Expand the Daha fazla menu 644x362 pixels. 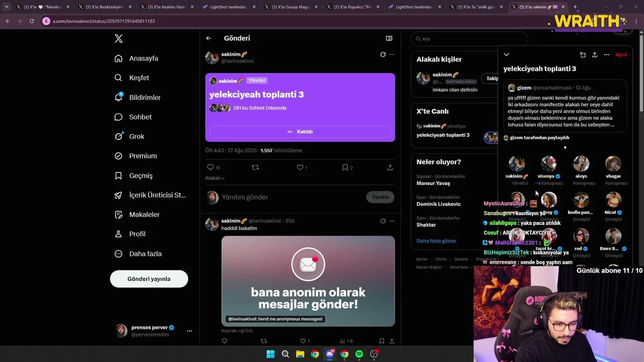click(x=138, y=254)
